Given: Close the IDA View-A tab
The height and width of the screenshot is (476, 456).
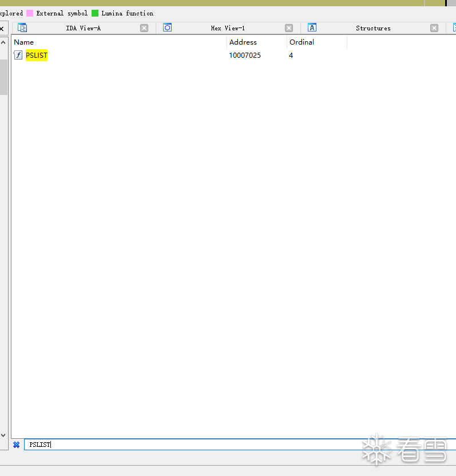Looking at the screenshot, I should (x=144, y=28).
